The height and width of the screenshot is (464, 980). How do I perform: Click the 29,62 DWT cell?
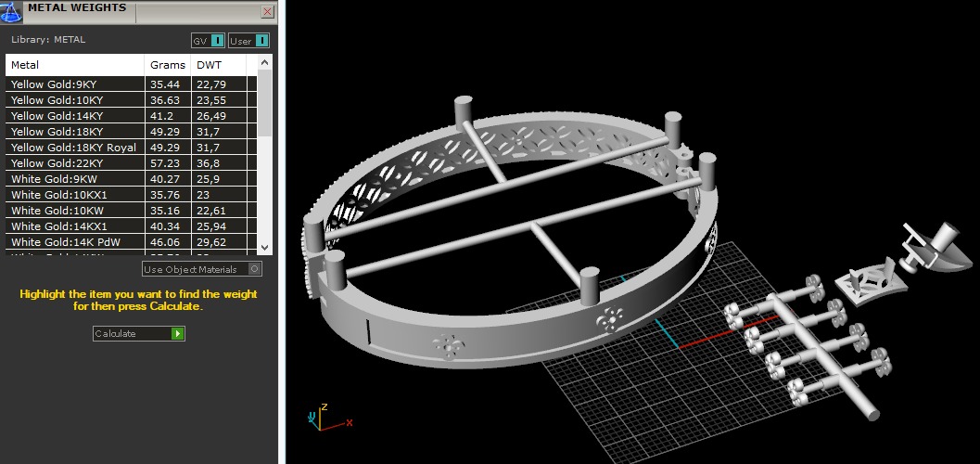point(219,242)
